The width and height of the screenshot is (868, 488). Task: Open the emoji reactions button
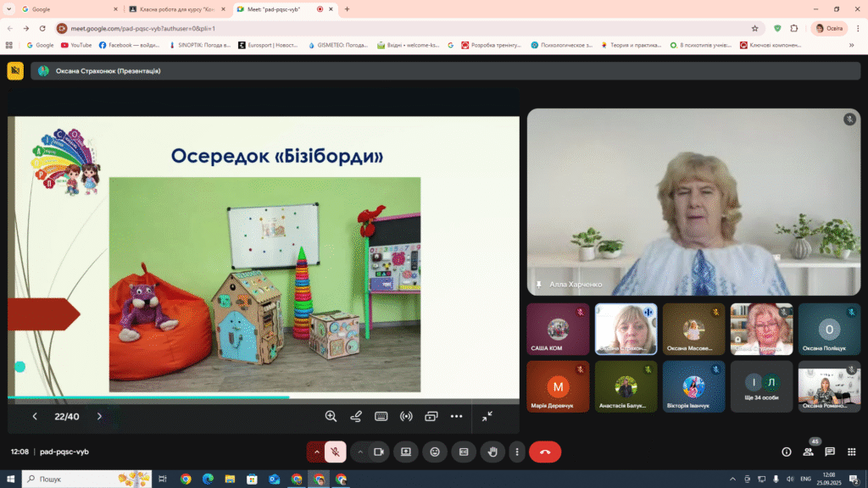(435, 452)
